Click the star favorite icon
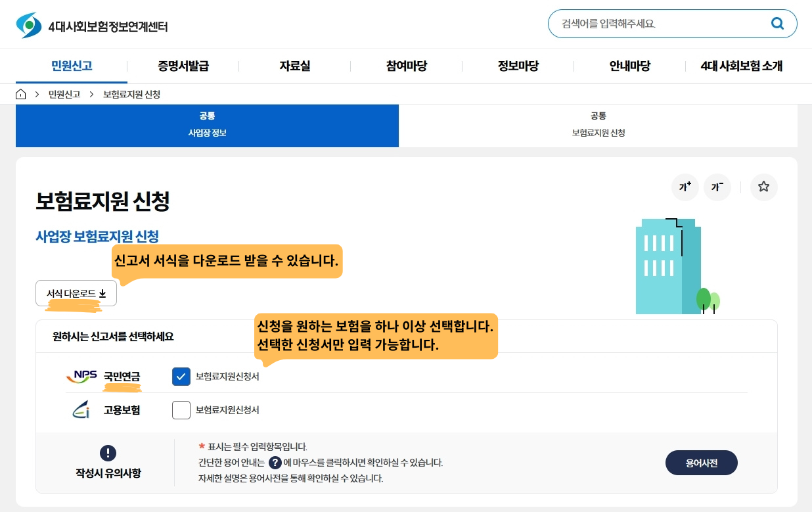812x512 pixels. [763, 187]
